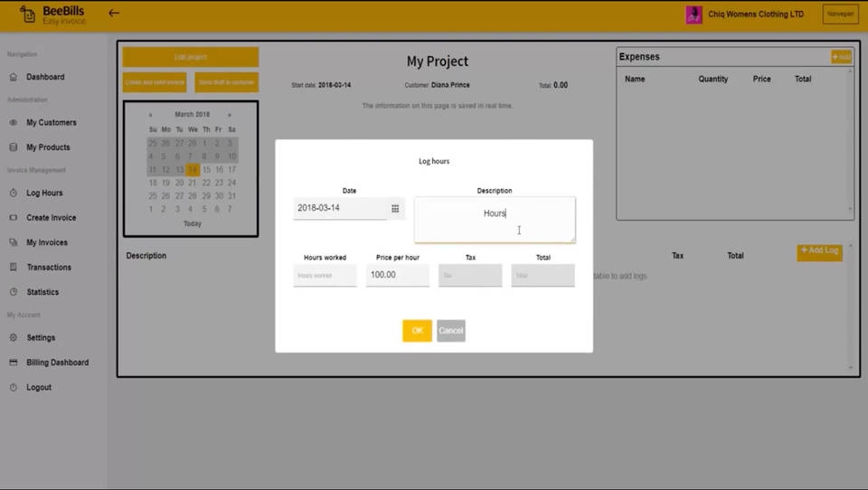Click the Log Hours clock icon
This screenshot has height=490, width=868.
14,193
